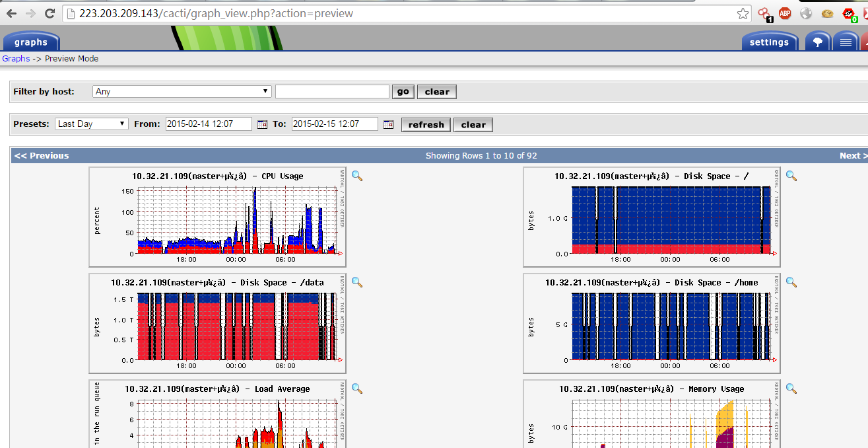This screenshot has height=448, width=868.
Task: Click the 'Presets:' label
Action: coord(31,124)
